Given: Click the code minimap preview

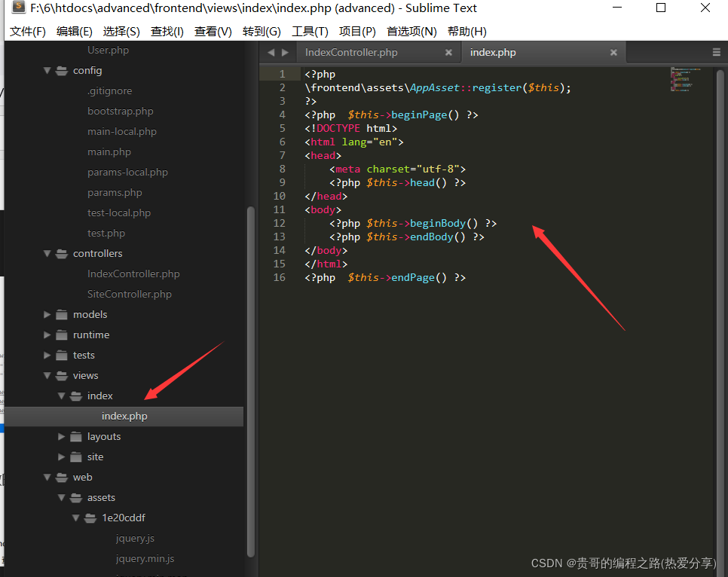Looking at the screenshot, I should tap(685, 79).
